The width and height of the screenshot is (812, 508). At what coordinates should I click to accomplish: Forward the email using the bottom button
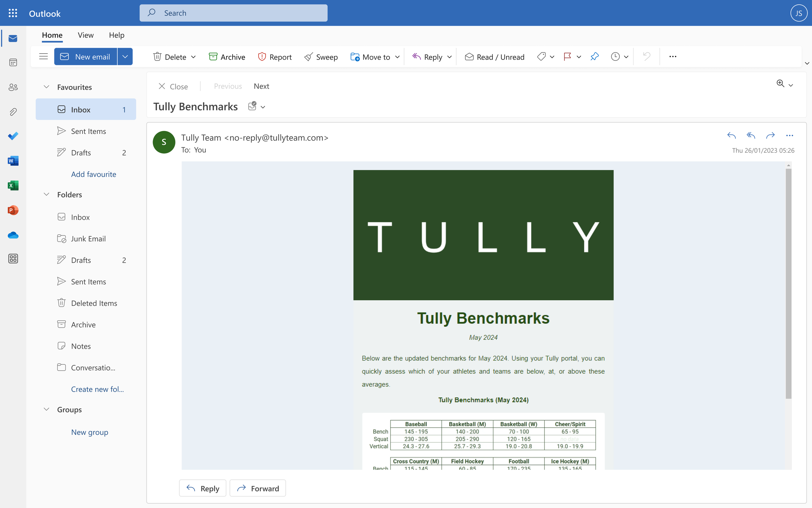pyautogui.click(x=258, y=488)
